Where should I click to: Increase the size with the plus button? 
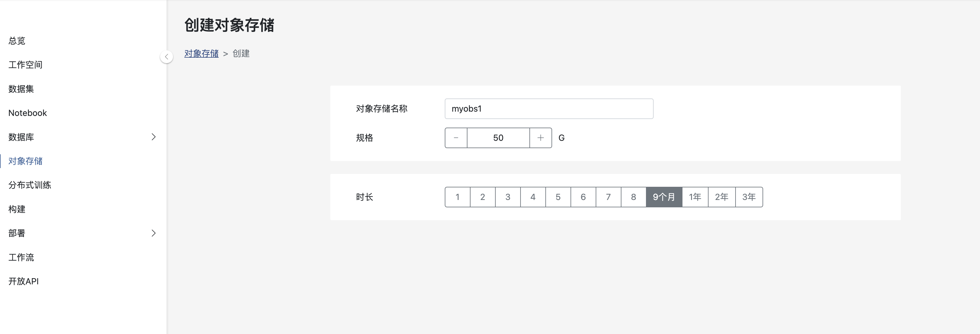[x=540, y=138]
